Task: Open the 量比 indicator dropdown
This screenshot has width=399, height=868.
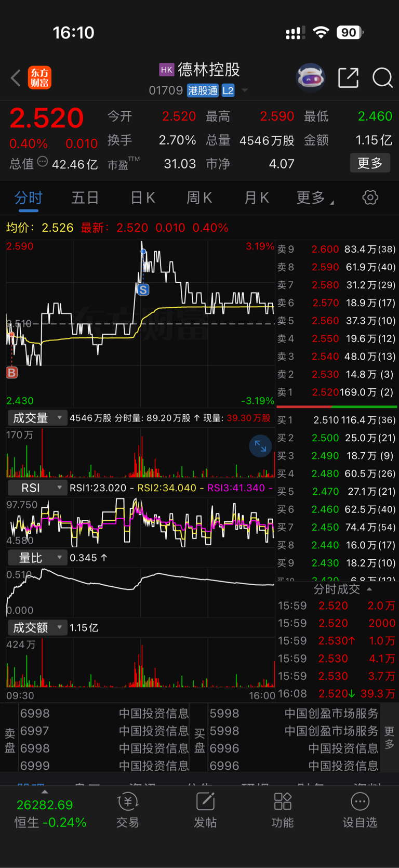Action: coord(37,558)
